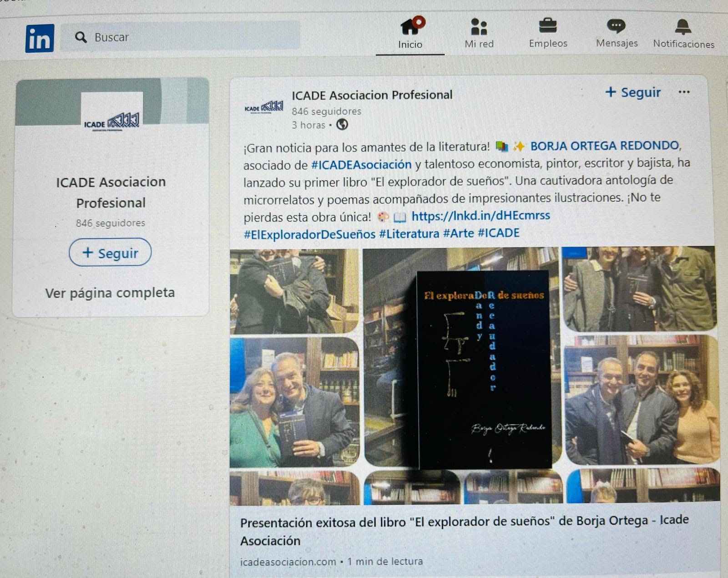Screen dimensions: 728x578
Task: Open the article title Presentación exitosa del libro
Action: (x=464, y=531)
